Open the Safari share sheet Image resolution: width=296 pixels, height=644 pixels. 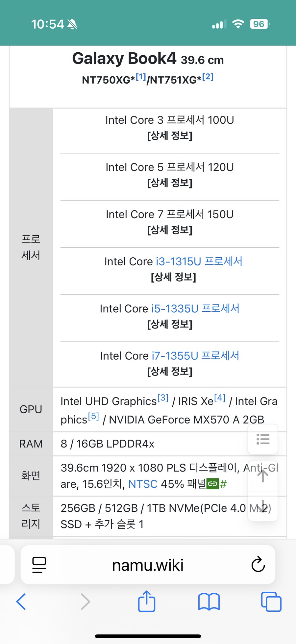pos(147,601)
